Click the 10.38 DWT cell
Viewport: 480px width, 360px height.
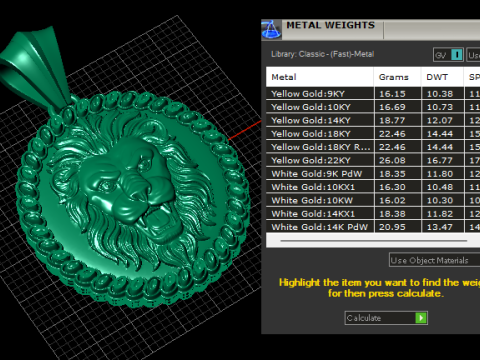point(442,94)
